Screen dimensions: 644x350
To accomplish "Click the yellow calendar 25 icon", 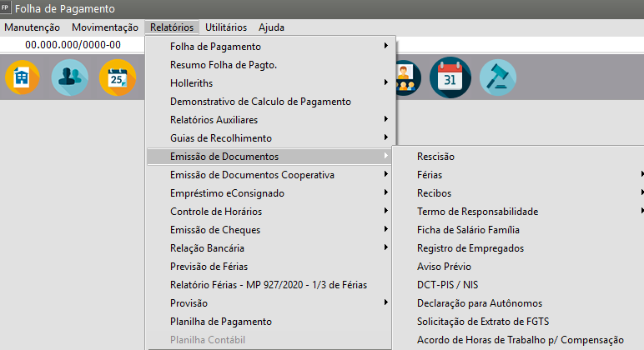I will [x=117, y=77].
